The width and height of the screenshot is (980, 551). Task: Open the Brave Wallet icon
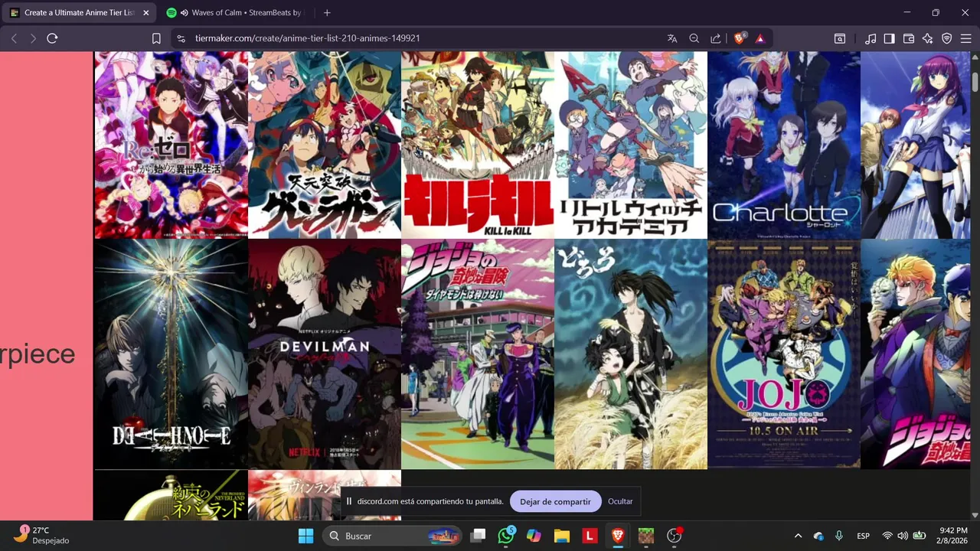pyautogui.click(x=909, y=38)
